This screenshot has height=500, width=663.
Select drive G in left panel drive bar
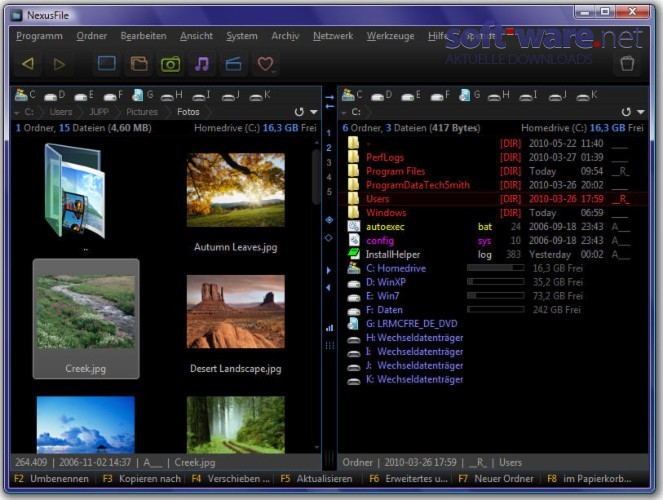142,95
